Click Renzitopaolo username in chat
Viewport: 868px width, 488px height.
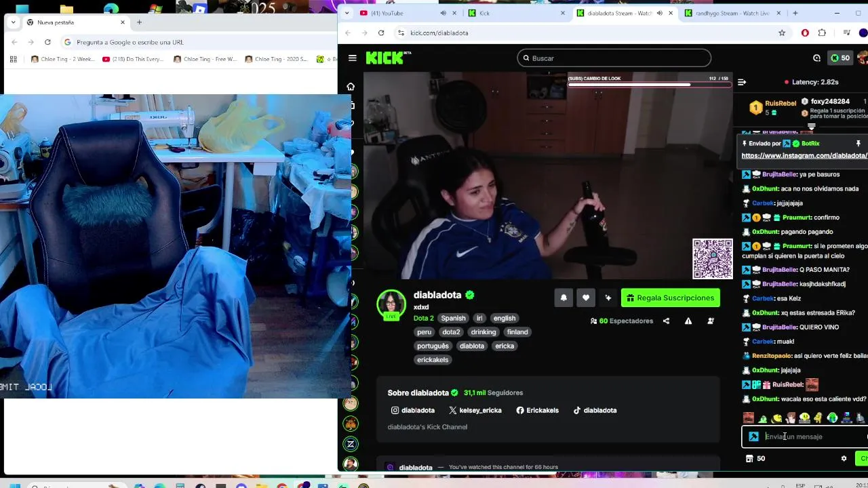coord(771,356)
